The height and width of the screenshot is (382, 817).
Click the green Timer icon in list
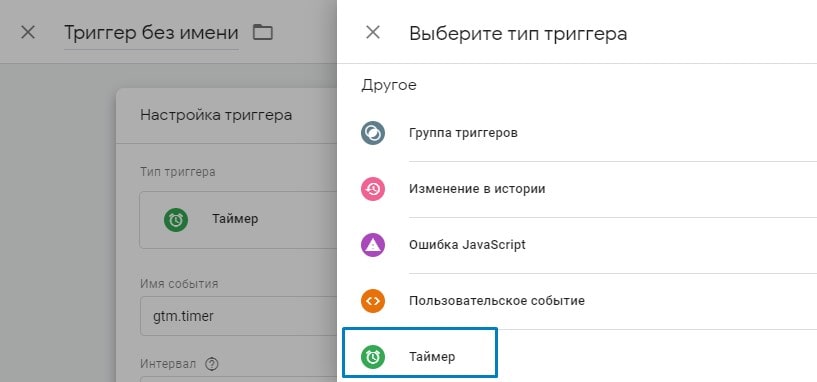[373, 356]
